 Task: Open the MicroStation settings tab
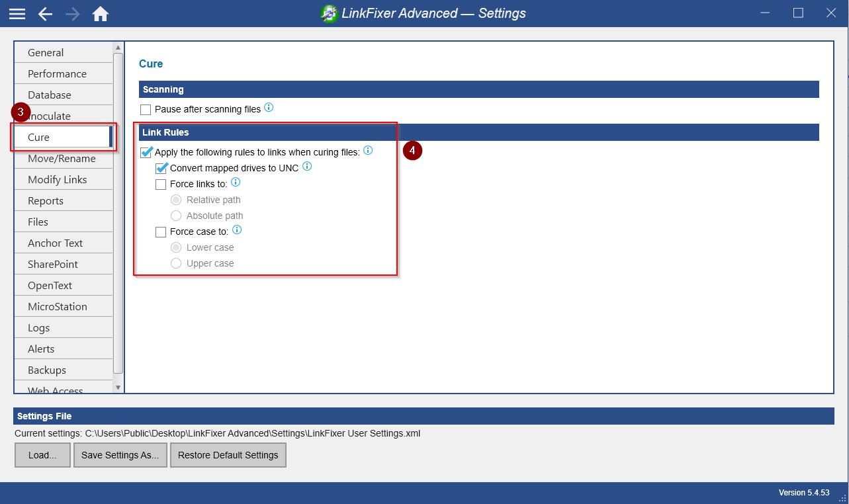pyautogui.click(x=64, y=306)
